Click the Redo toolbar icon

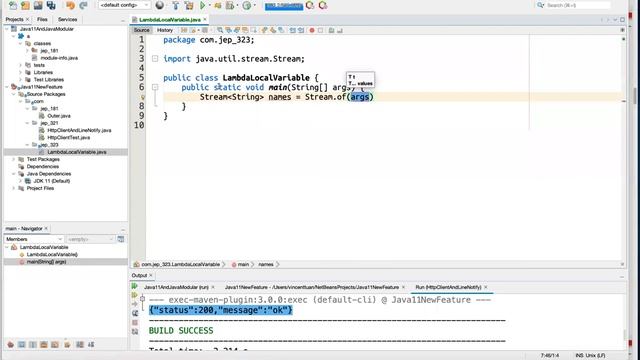[83, 5]
